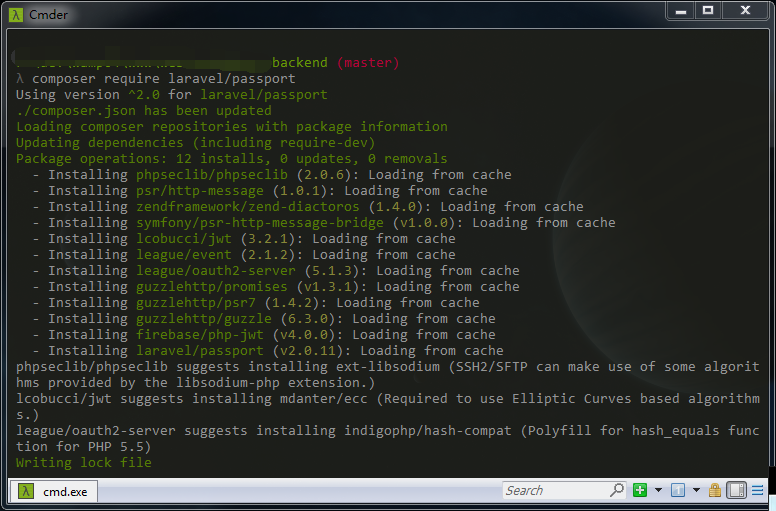The image size is (776, 511).
Task: Click 'Using version ^2.0 for laravel/passport' line
Action: click(x=171, y=94)
